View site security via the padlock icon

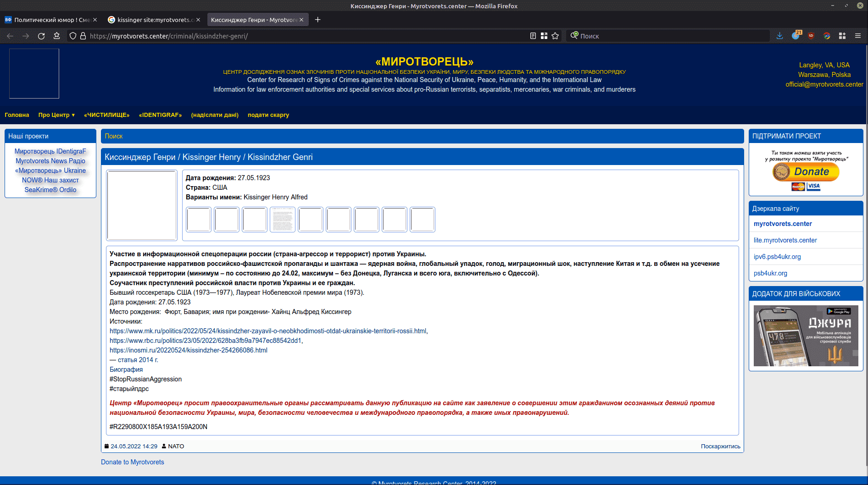tap(83, 36)
